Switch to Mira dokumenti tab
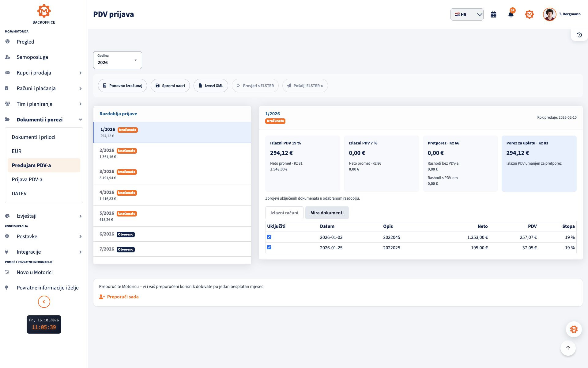This screenshot has height=368, width=588. pos(327,213)
